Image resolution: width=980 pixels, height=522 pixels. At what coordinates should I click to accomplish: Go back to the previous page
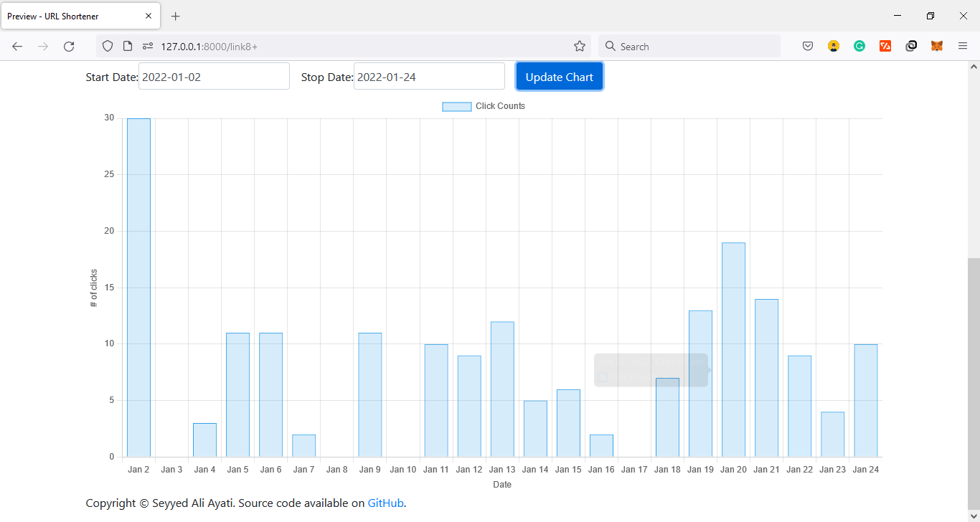tap(17, 46)
